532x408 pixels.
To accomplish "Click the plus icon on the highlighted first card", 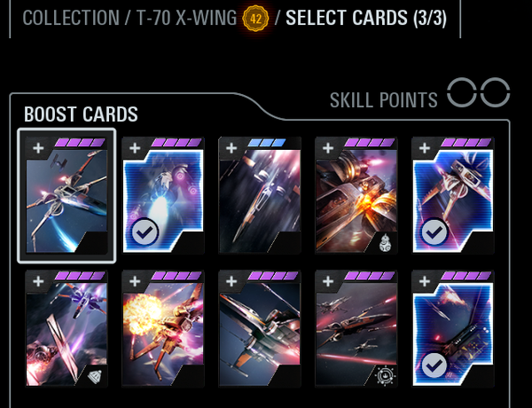I will coord(38,148).
